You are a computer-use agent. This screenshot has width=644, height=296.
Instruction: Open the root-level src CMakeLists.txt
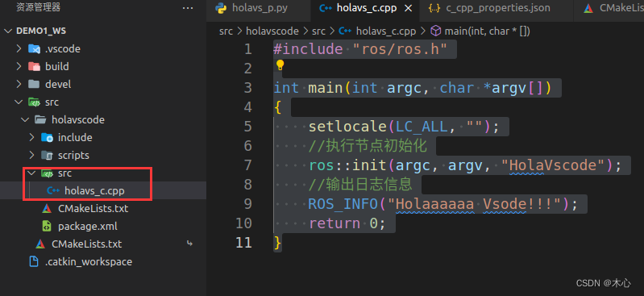(103, 244)
